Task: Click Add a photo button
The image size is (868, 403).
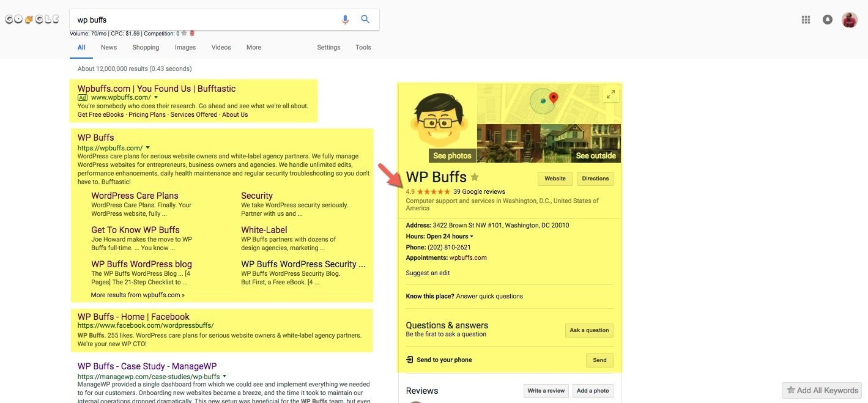Action: (x=593, y=391)
